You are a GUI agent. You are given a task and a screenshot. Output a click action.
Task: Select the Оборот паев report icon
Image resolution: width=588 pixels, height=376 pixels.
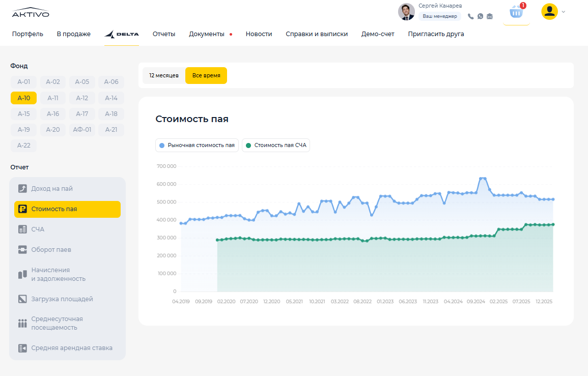22,250
